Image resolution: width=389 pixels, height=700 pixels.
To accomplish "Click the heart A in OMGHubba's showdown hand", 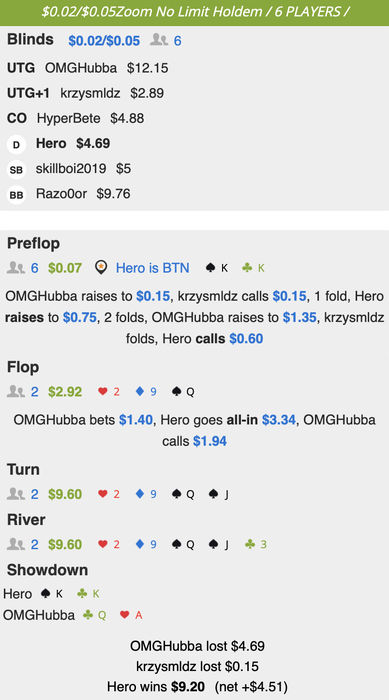I will tap(131, 615).
